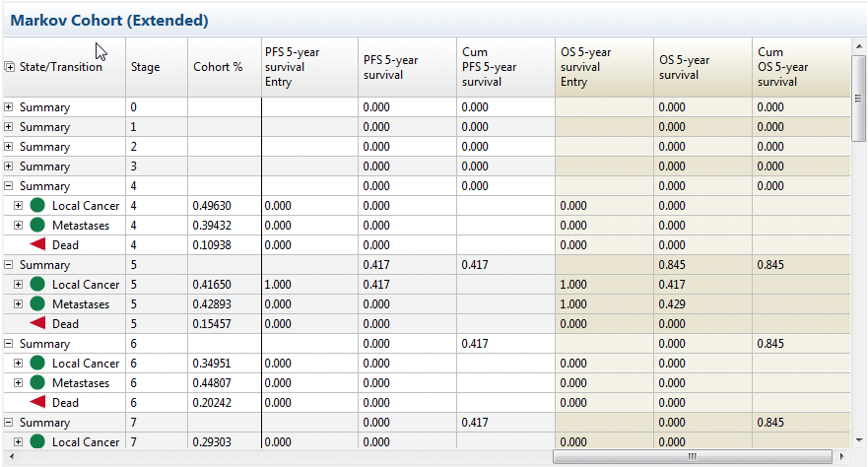Collapse the Summary row for stage 7

point(9,423)
